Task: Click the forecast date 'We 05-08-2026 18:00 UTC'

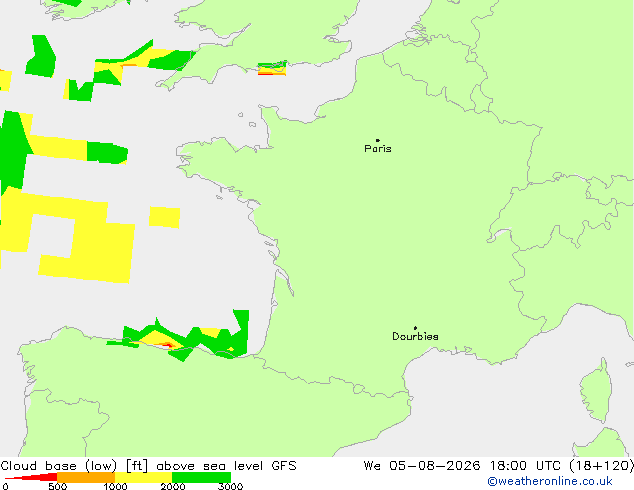Action: click(464, 466)
